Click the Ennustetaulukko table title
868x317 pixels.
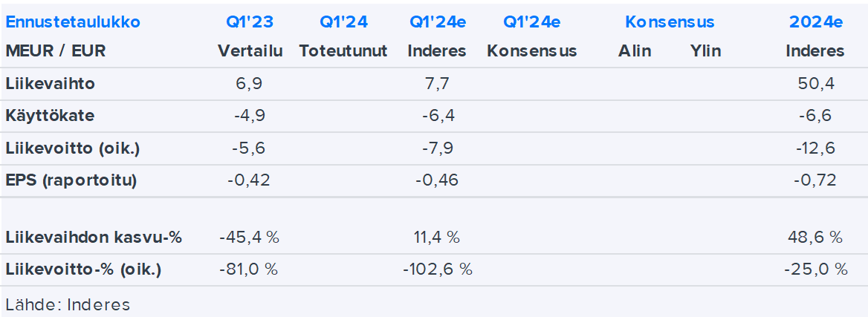[72, 22]
